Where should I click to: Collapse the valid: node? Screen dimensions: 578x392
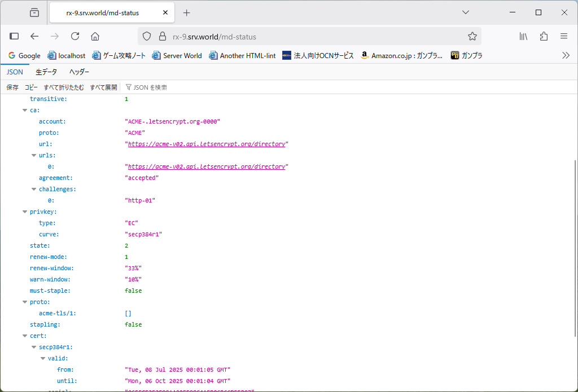(x=43, y=359)
